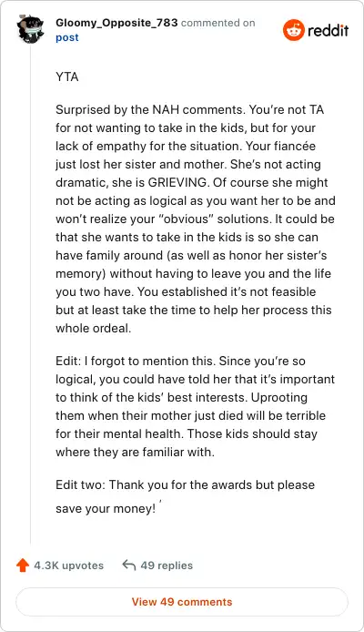Click the "View 49 comments" button
Image resolution: width=364 pixels, height=632 pixels.
(x=182, y=602)
